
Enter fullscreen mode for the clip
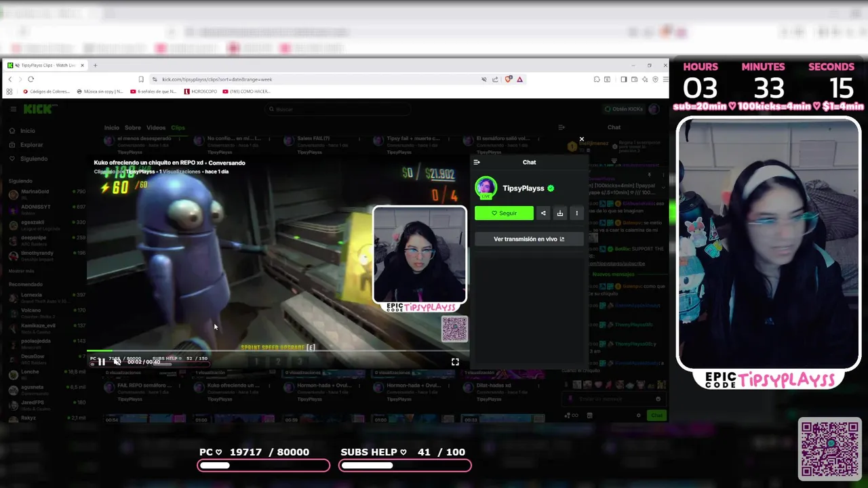[455, 362]
